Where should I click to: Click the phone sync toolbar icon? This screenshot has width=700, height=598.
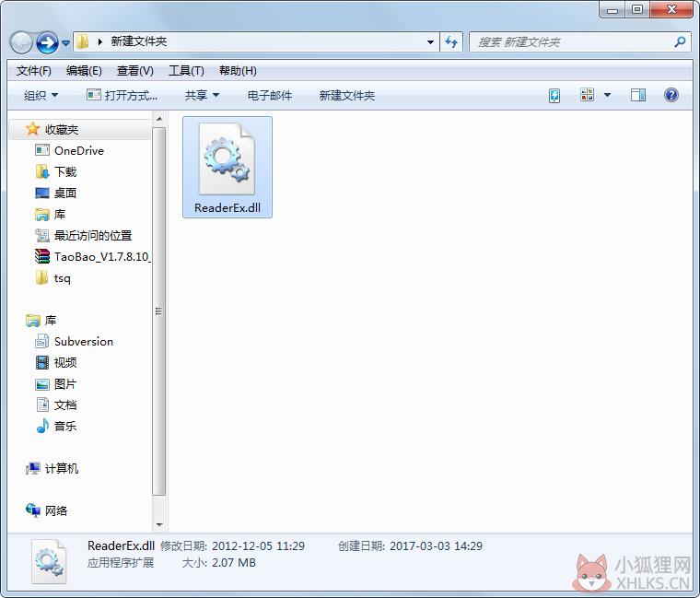coord(554,95)
